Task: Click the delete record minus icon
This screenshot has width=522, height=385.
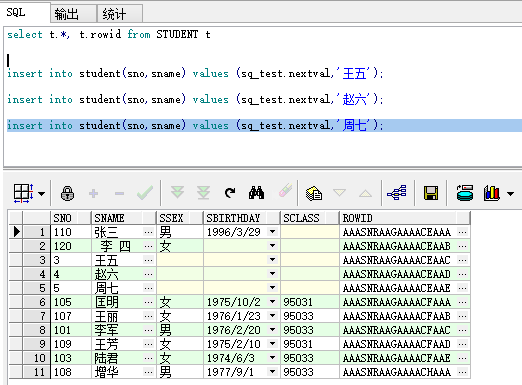Action: point(119,193)
